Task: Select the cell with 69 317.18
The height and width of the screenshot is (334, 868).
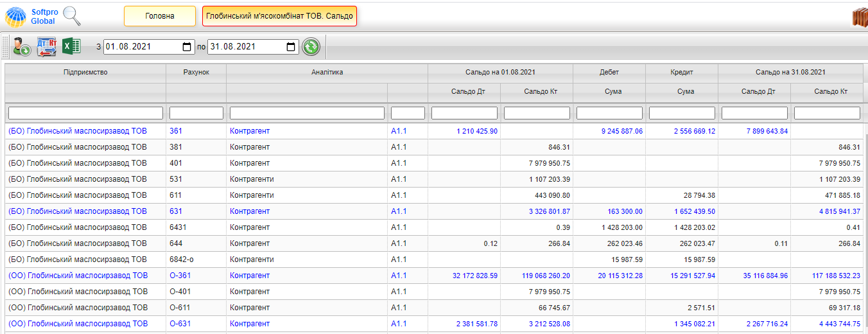Action: click(827, 308)
